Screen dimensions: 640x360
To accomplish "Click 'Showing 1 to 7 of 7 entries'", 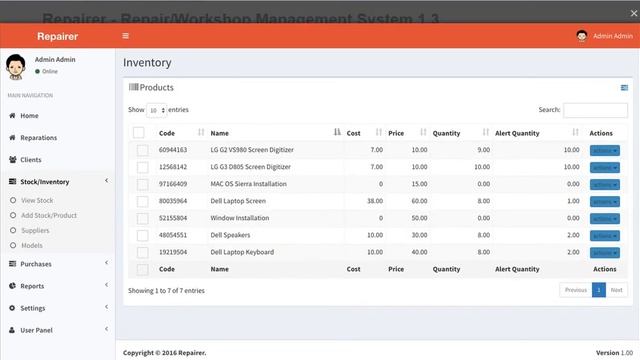I will tap(166, 291).
